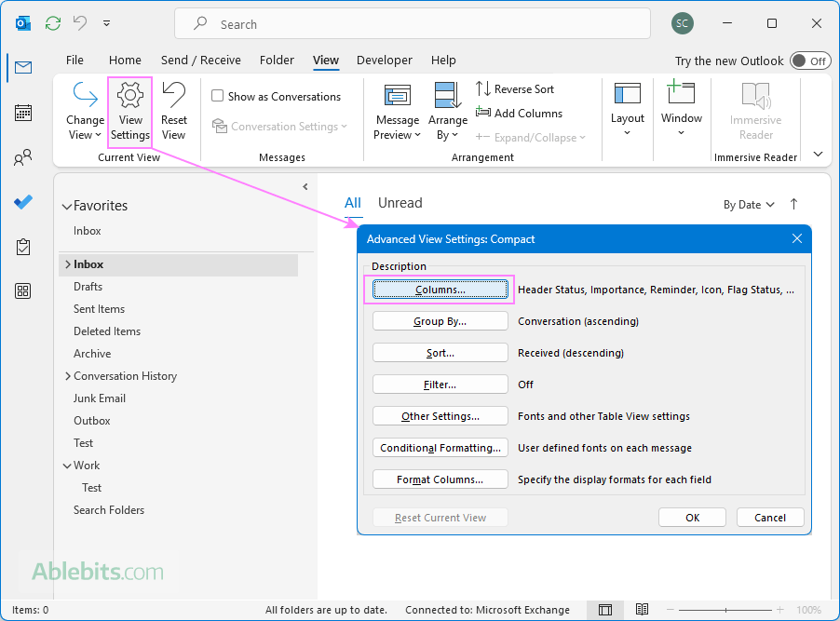This screenshot has width=840, height=621.
Task: Open the File menu
Action: pyautogui.click(x=75, y=60)
